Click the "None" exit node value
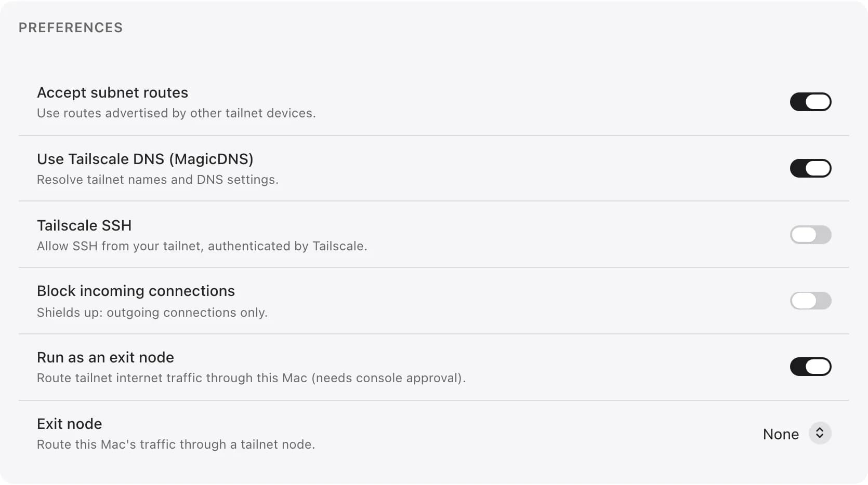The width and height of the screenshot is (868, 485). pyautogui.click(x=781, y=434)
